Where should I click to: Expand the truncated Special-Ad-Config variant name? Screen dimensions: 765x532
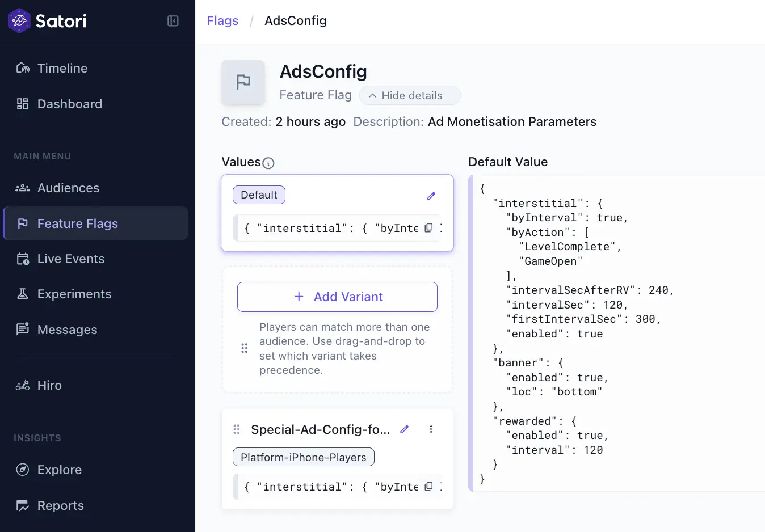click(321, 429)
